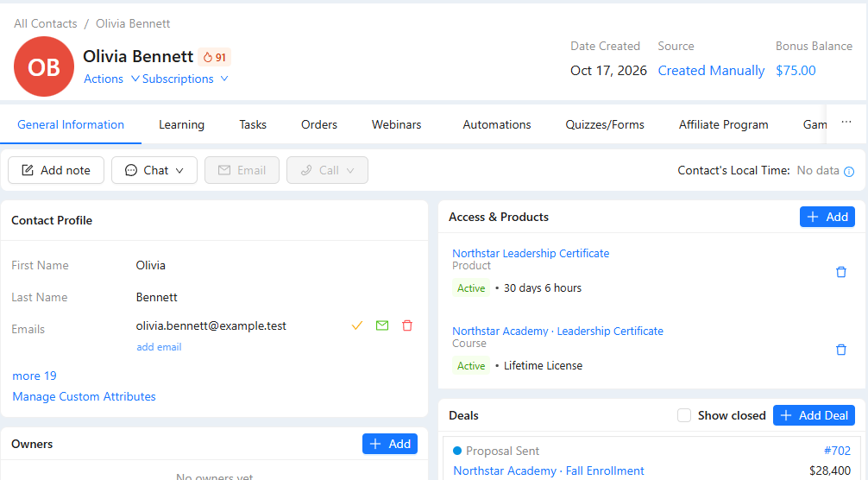Go to All Contacts breadcrumb
The width and height of the screenshot is (868, 480).
(46, 23)
